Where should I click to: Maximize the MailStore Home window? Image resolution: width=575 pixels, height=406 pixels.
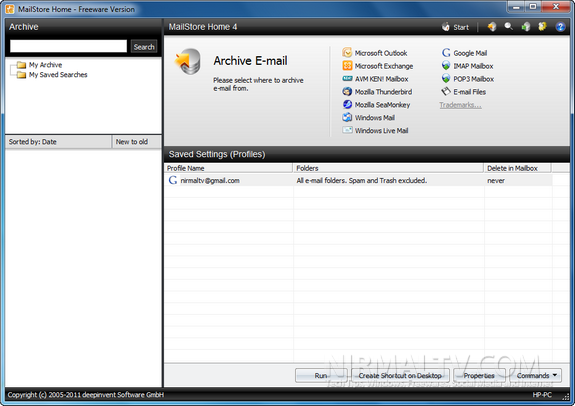tap(533, 7)
